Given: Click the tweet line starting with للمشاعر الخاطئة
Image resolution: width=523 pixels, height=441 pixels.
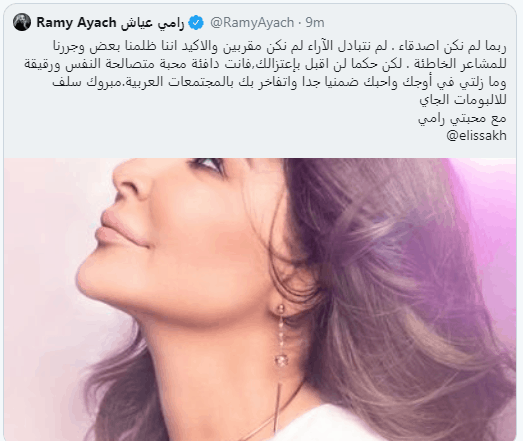Looking at the screenshot, I should point(266,64).
